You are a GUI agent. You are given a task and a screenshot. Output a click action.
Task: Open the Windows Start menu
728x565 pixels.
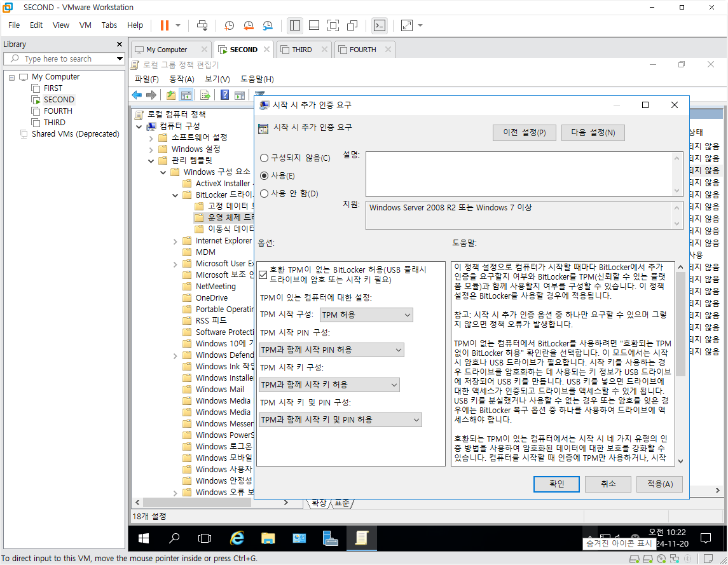click(x=144, y=538)
